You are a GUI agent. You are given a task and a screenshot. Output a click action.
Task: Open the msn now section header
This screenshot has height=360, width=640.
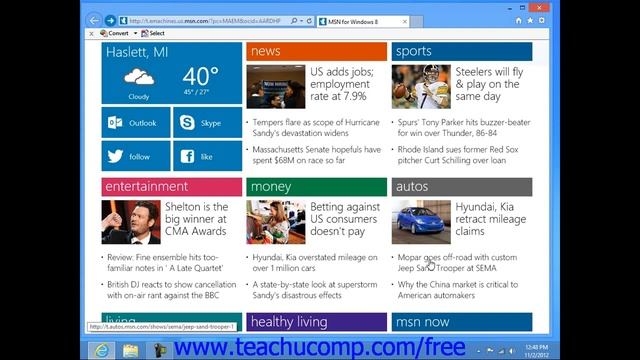tap(462, 322)
